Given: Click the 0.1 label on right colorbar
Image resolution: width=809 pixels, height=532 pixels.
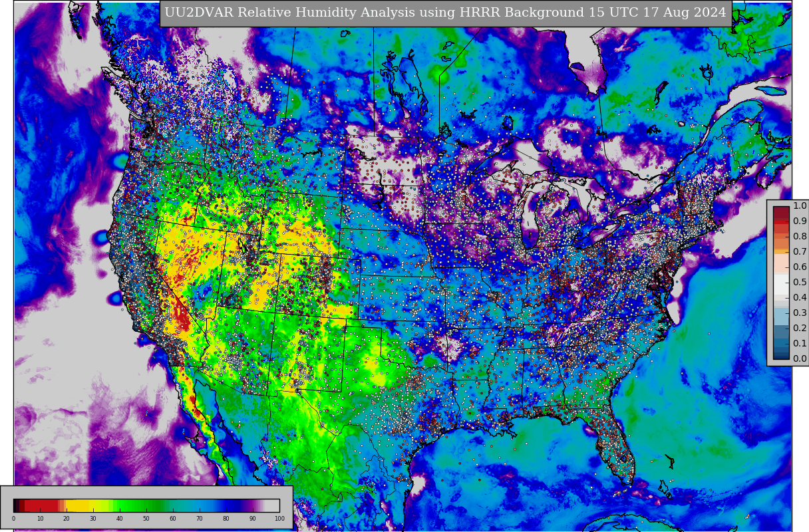Looking at the screenshot, I should click(x=800, y=344).
